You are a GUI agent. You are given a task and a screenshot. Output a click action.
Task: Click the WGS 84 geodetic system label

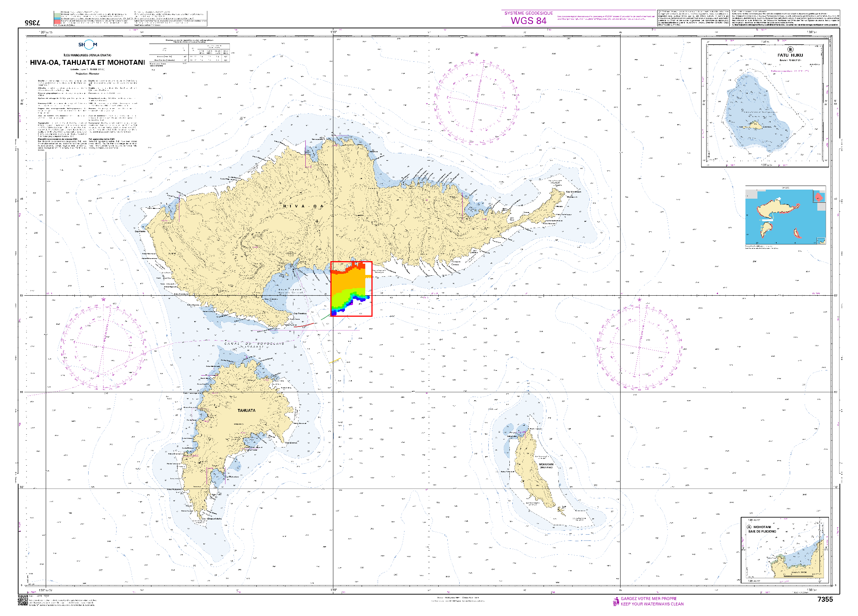tap(529, 20)
